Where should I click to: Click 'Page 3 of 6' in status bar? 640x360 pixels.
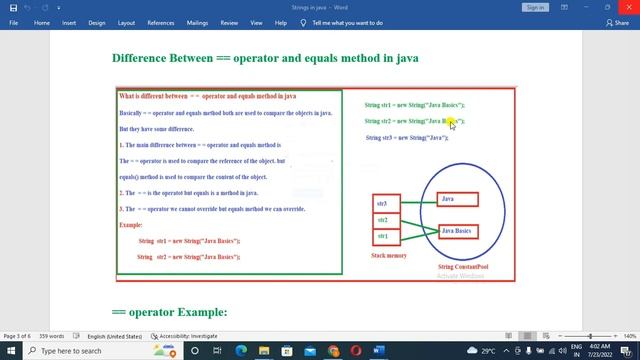point(17,336)
